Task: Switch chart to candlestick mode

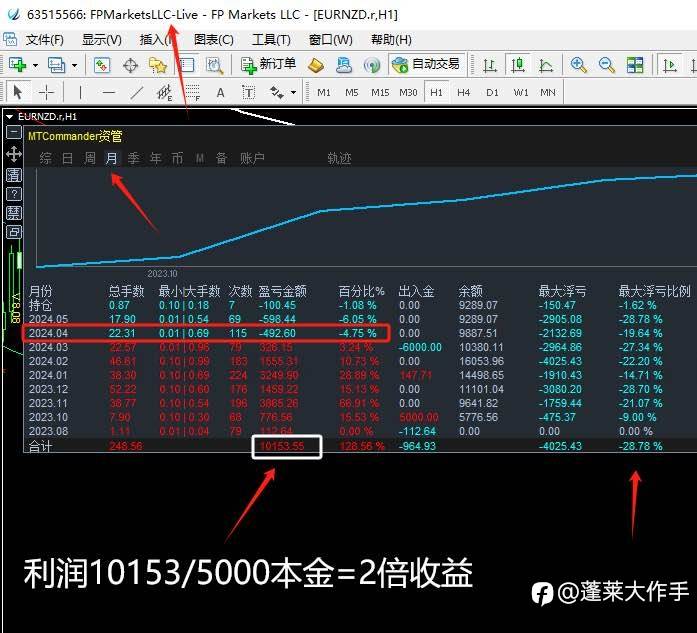Action: point(518,65)
